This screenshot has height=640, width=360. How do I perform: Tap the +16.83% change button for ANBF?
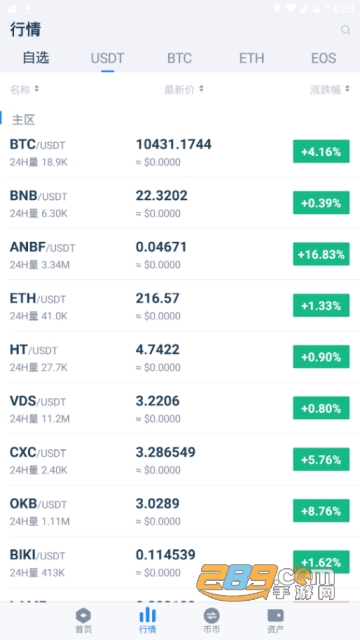pyautogui.click(x=321, y=254)
